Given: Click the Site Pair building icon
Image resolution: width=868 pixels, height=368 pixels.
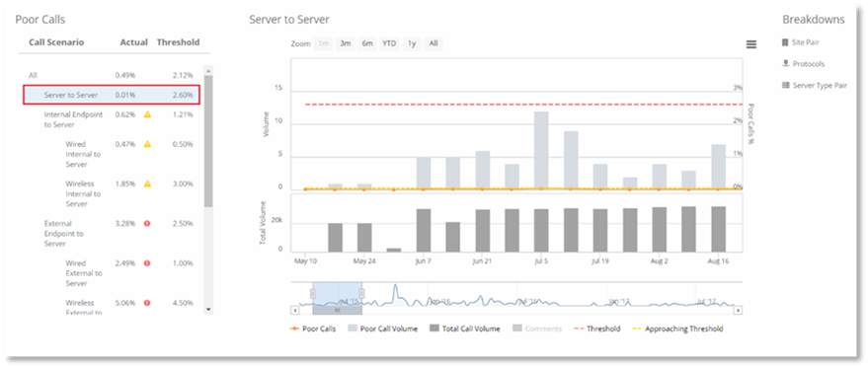Looking at the screenshot, I should pos(785,42).
